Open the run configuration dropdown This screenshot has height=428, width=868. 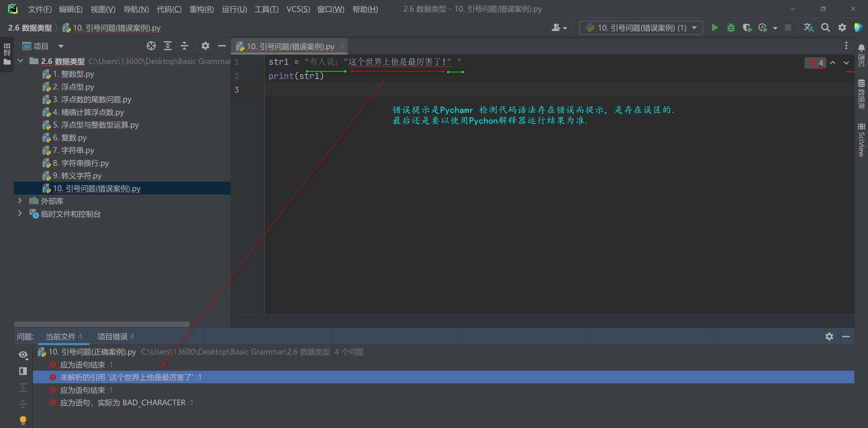coord(641,28)
